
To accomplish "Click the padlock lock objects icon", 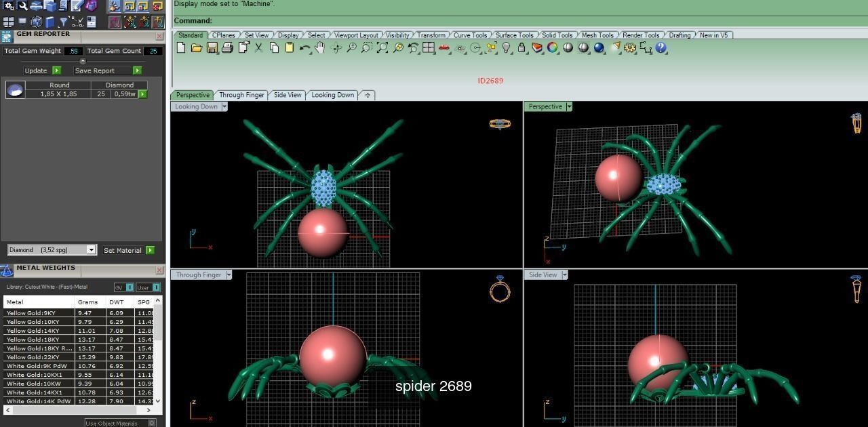I will 521,47.
